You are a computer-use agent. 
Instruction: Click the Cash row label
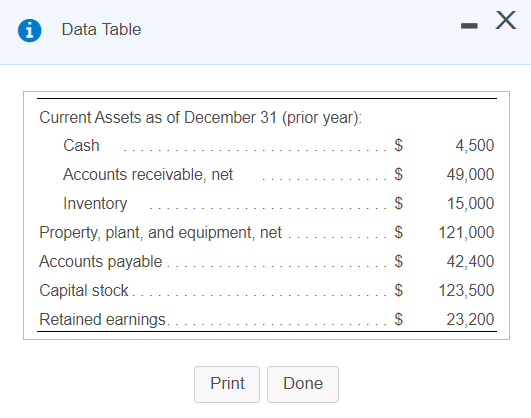tap(81, 146)
